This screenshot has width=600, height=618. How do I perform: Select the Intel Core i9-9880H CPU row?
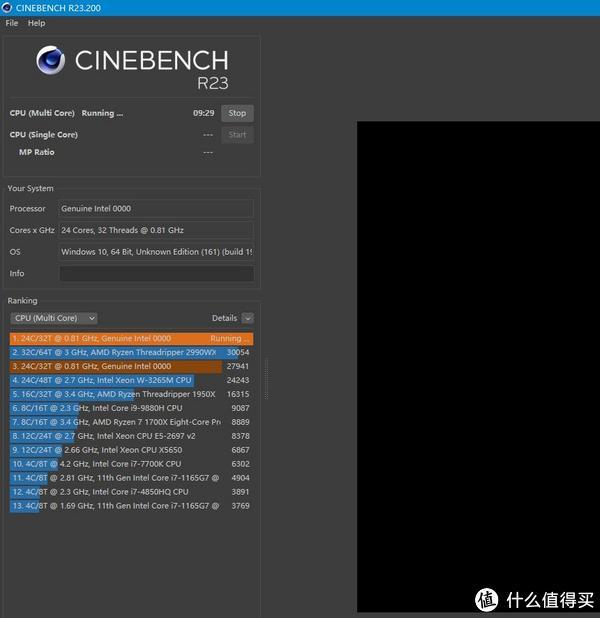(x=132, y=408)
